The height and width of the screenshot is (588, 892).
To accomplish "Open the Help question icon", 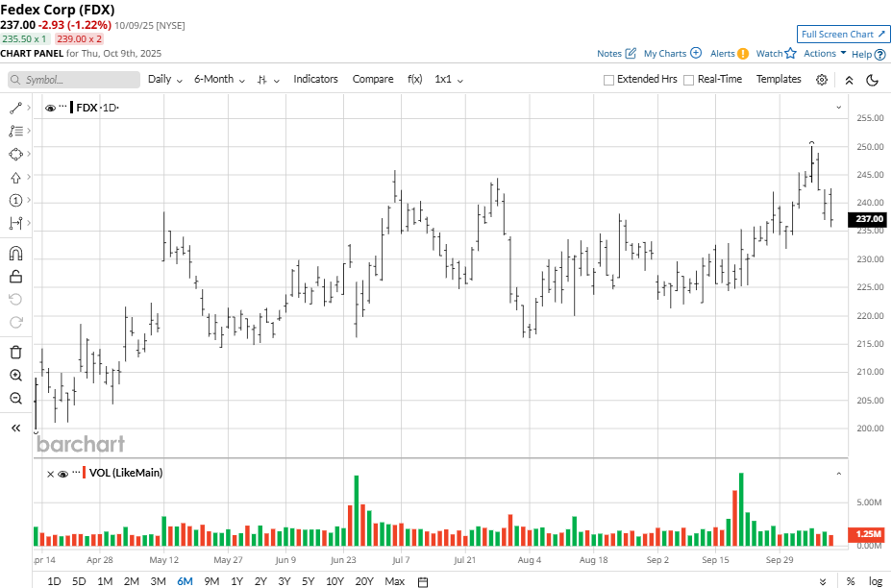I will [880, 55].
